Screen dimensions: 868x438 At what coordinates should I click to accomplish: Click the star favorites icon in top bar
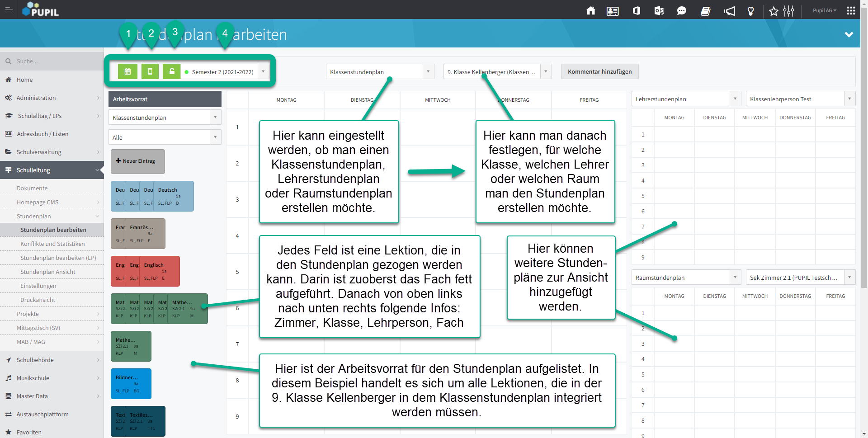point(774,11)
